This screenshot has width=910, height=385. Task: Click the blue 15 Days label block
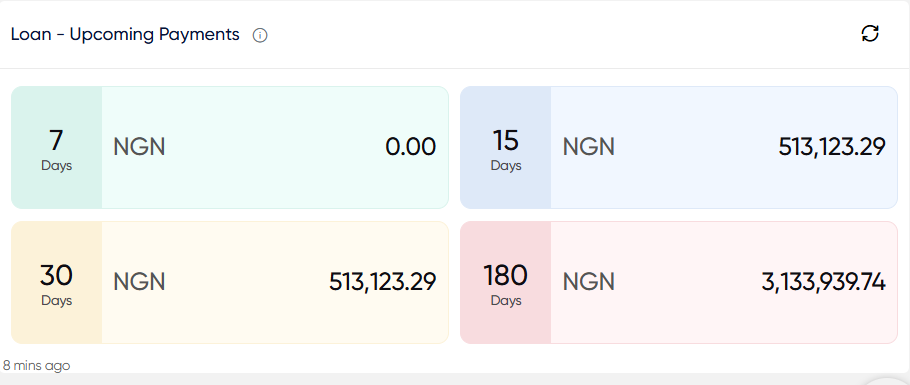coord(505,147)
